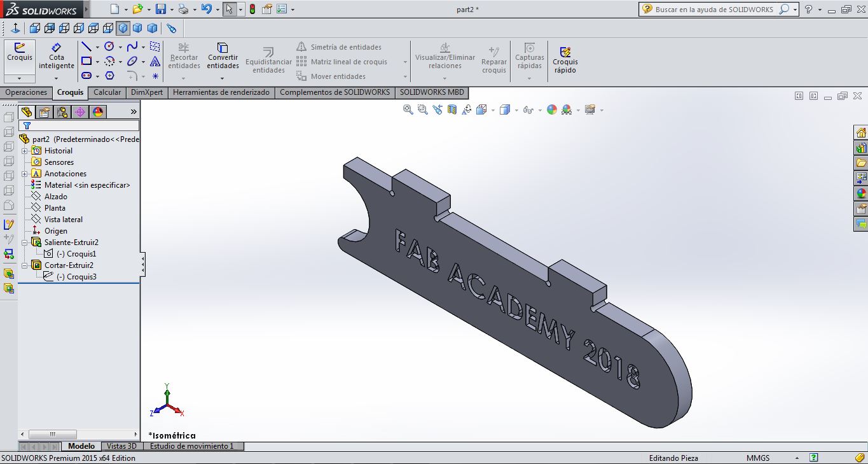
Task: Click the Normal To view icon
Action: coord(15,28)
